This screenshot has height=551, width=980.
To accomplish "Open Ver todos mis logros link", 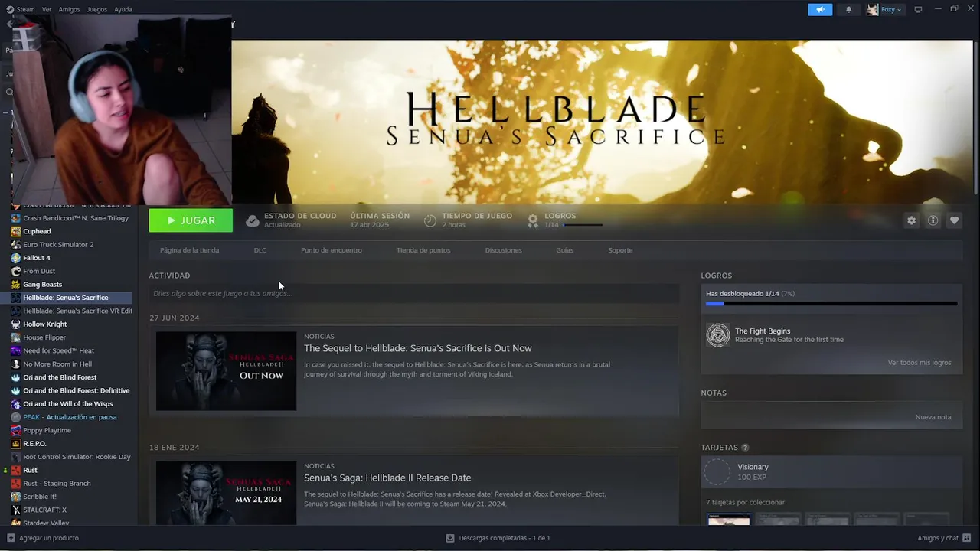I will 920,363.
